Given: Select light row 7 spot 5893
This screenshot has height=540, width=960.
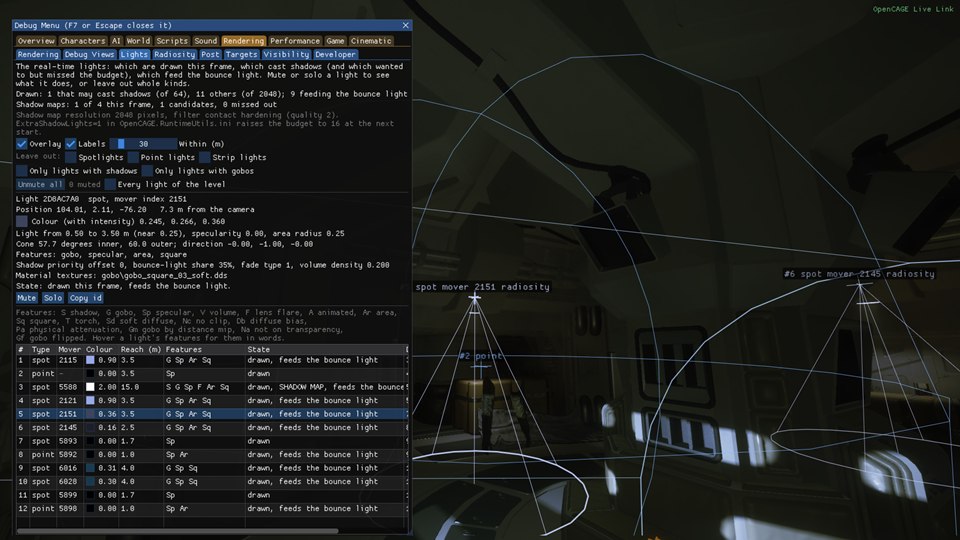Looking at the screenshot, I should tap(212, 441).
